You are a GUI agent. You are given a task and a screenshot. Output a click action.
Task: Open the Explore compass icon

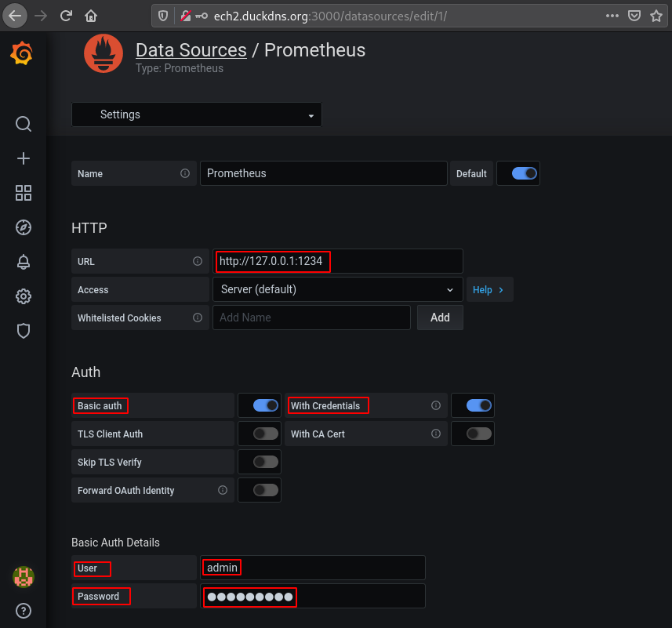tap(24, 227)
